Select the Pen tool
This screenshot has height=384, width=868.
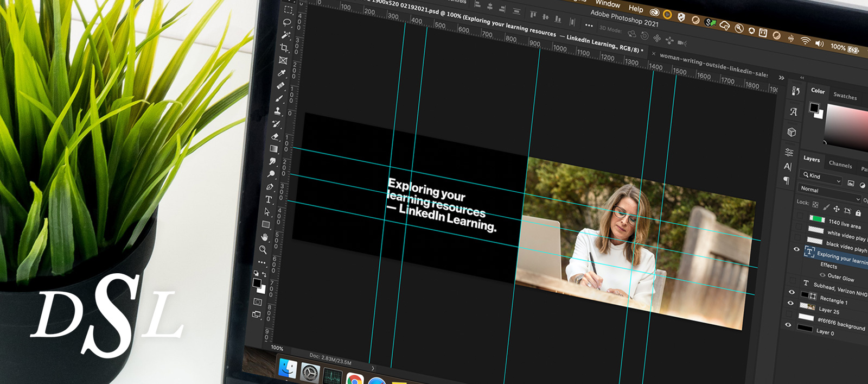[x=270, y=187]
